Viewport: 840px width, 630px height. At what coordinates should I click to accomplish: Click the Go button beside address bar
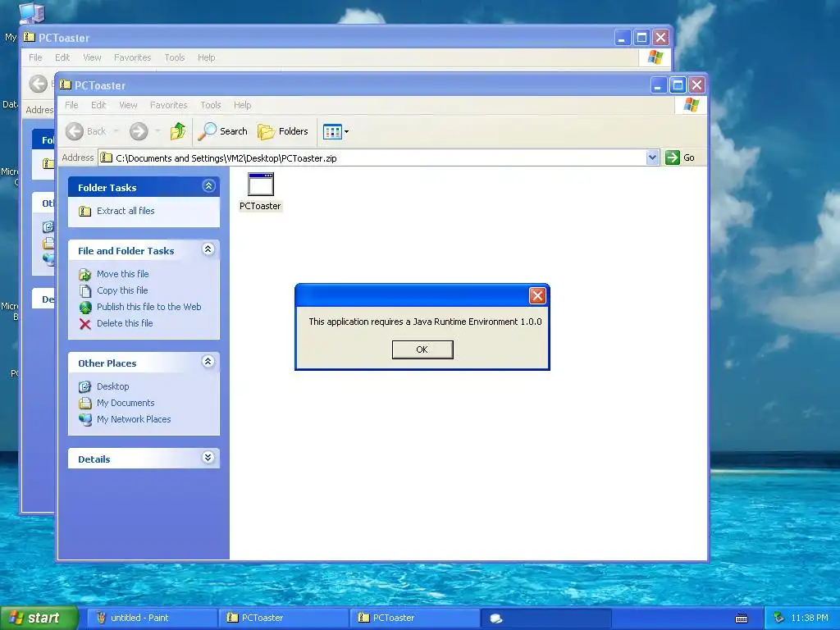(x=680, y=158)
